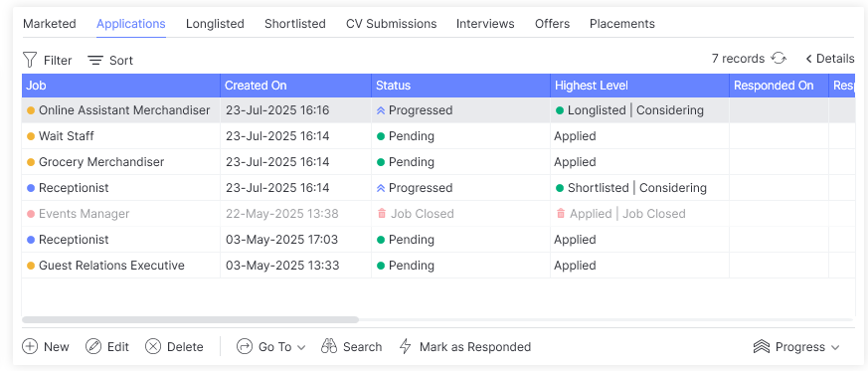
Task: Click the Sort lines icon
Action: [95, 61]
